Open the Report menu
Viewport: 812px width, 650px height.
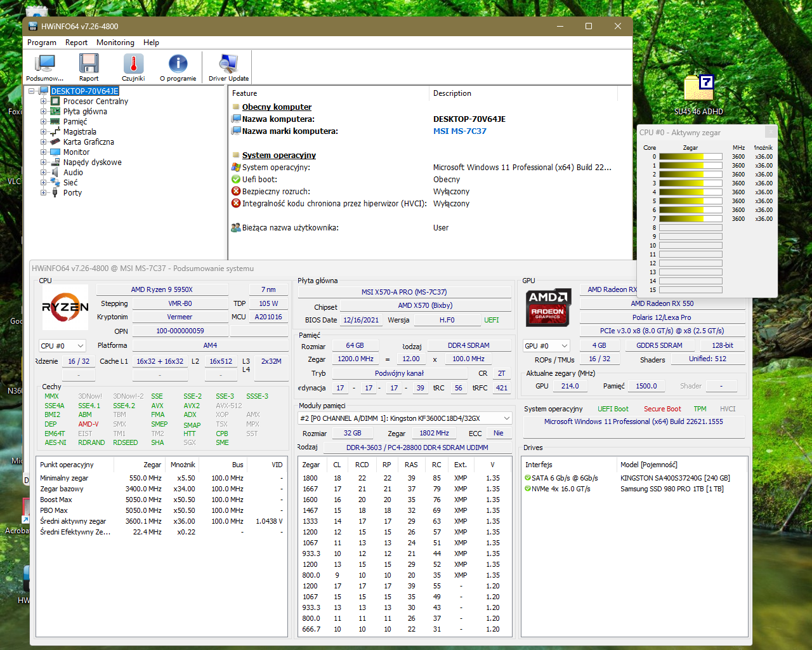pyautogui.click(x=76, y=43)
